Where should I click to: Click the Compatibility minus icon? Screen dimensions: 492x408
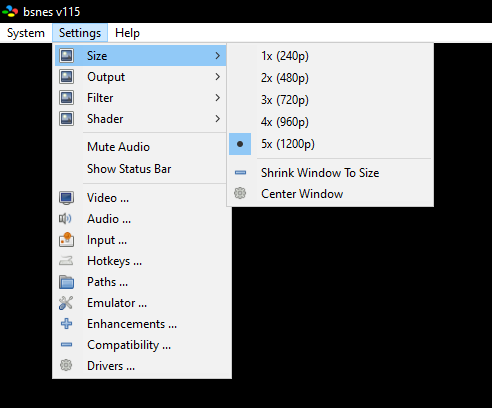coord(66,344)
